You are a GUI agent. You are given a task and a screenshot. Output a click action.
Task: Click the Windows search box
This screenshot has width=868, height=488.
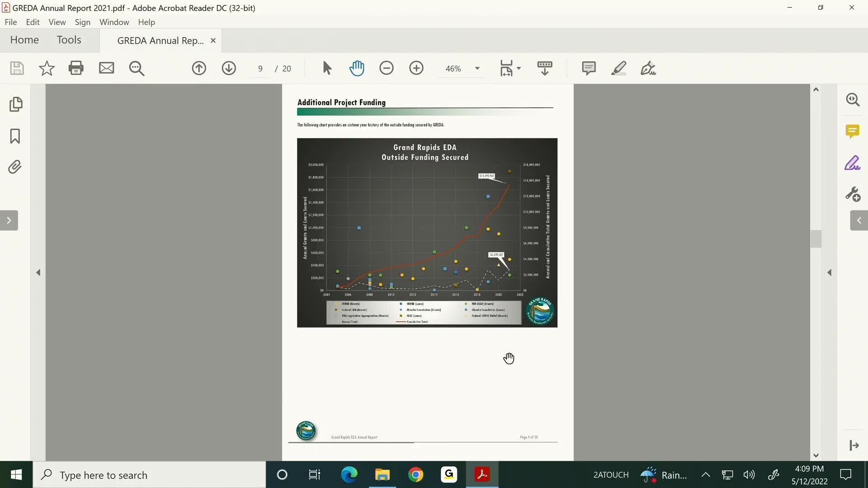(149, 475)
